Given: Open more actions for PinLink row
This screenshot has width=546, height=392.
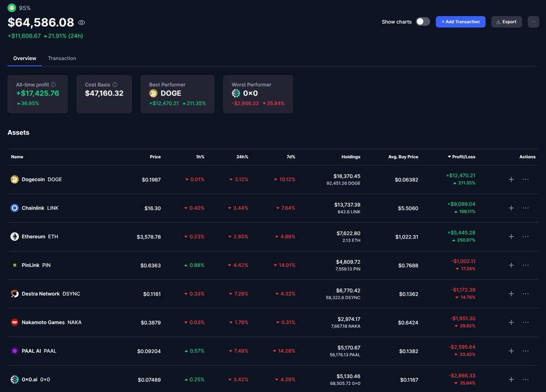Looking at the screenshot, I should point(526,265).
